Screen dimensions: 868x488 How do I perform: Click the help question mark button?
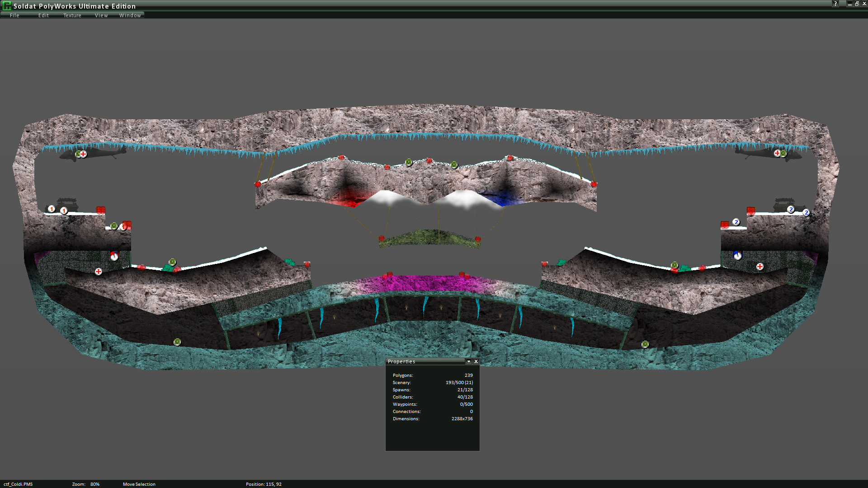click(x=835, y=4)
